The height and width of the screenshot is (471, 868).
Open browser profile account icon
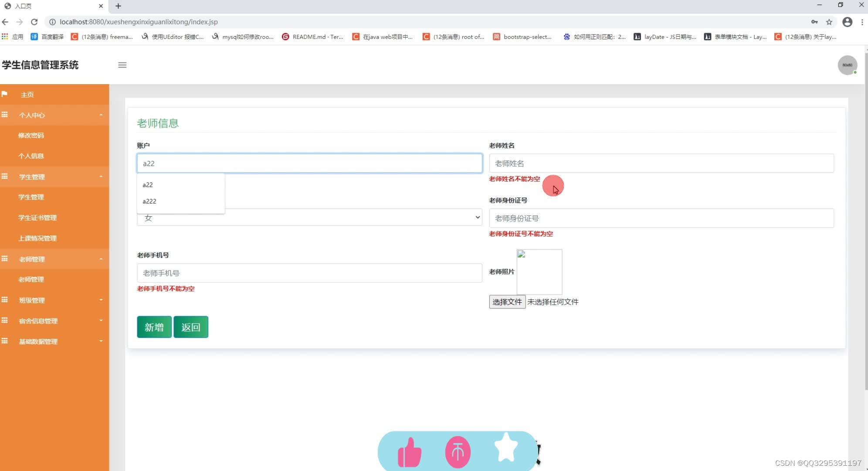(x=847, y=22)
